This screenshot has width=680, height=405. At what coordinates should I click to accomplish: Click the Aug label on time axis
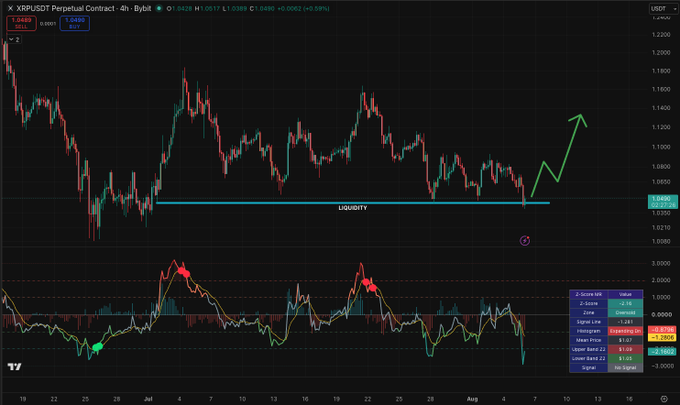tap(472, 399)
